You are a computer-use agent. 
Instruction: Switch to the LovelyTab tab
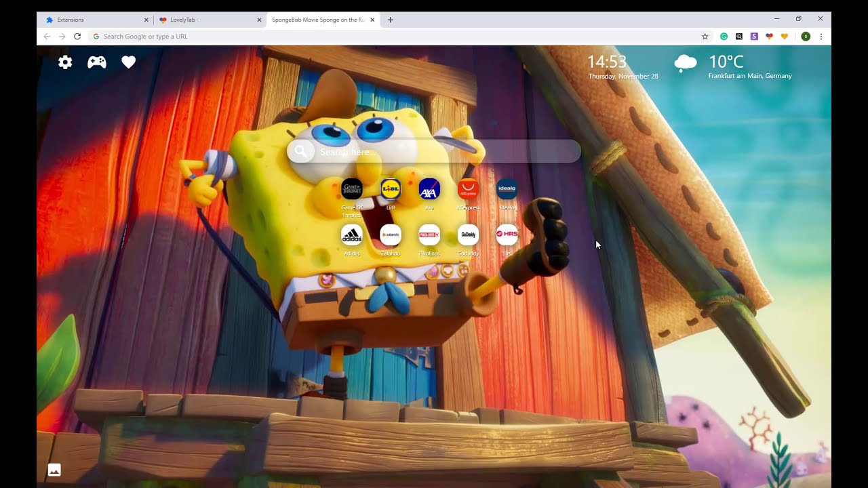click(210, 20)
